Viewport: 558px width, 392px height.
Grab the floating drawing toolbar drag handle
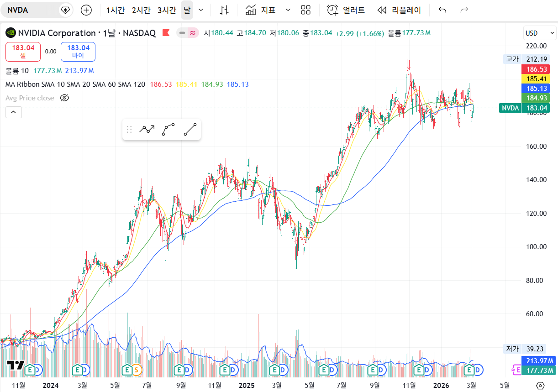[x=129, y=130]
